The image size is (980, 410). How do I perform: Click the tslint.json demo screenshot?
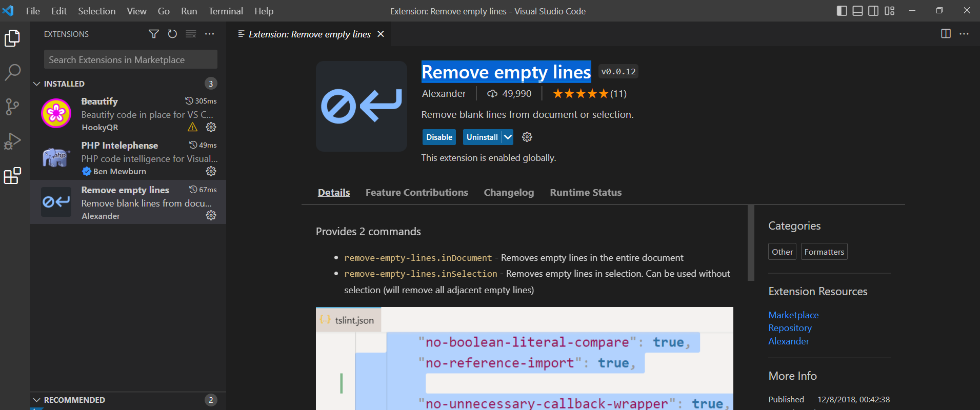(x=525, y=358)
